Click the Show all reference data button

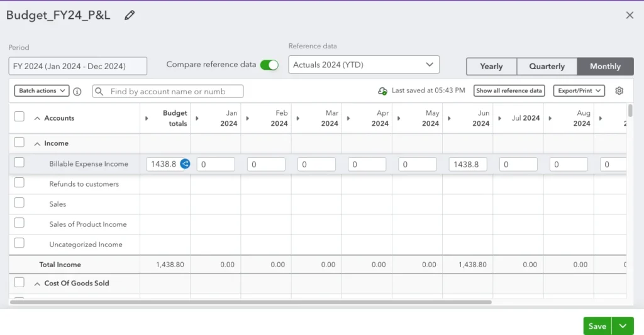(509, 91)
